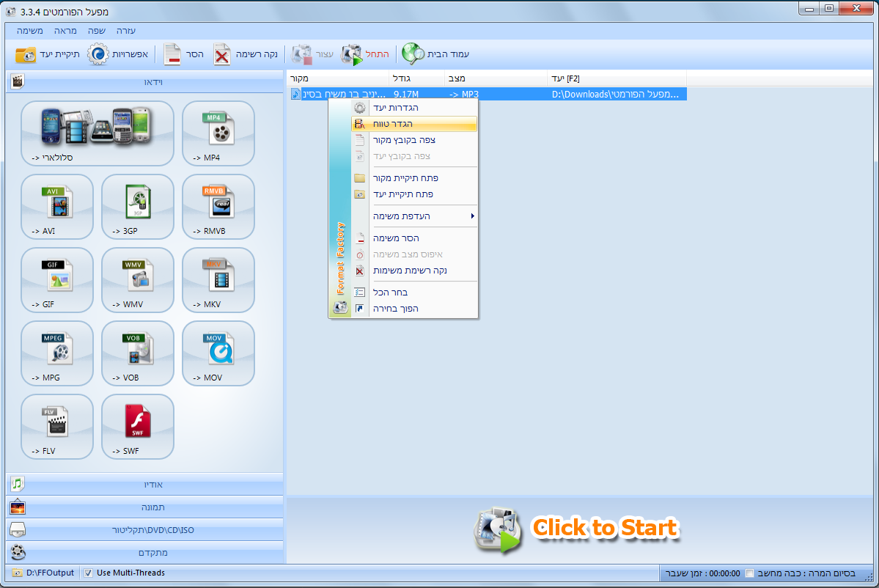Choose Remove Task context item (הסר משימה)

pos(414,238)
